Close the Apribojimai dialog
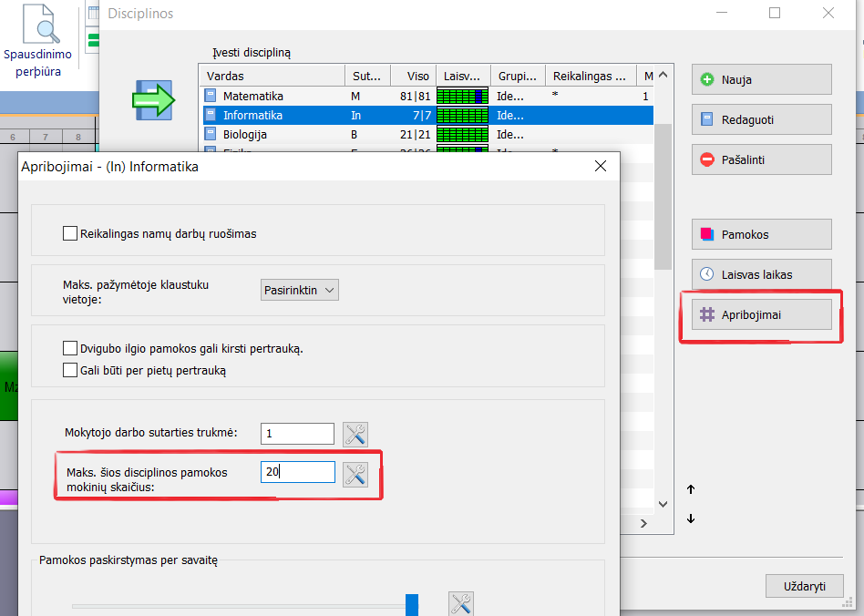The width and height of the screenshot is (864, 616). [x=601, y=166]
